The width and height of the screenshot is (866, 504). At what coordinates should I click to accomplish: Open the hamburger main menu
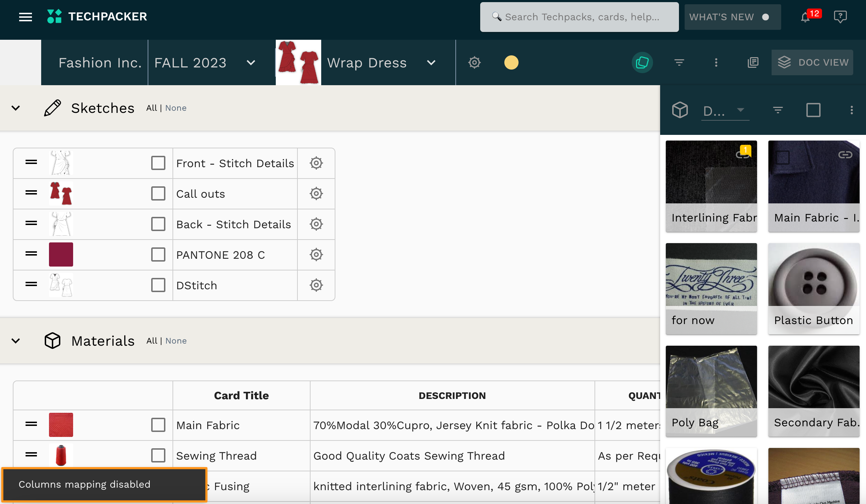26,17
